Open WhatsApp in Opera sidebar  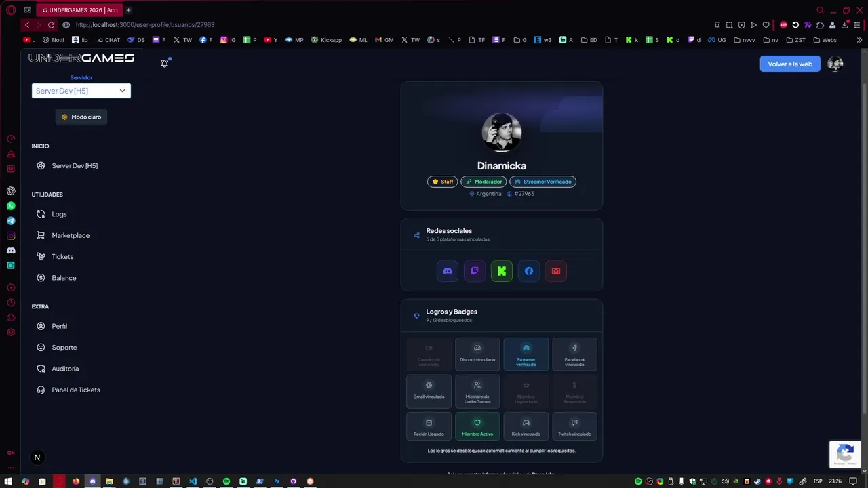[11, 206]
